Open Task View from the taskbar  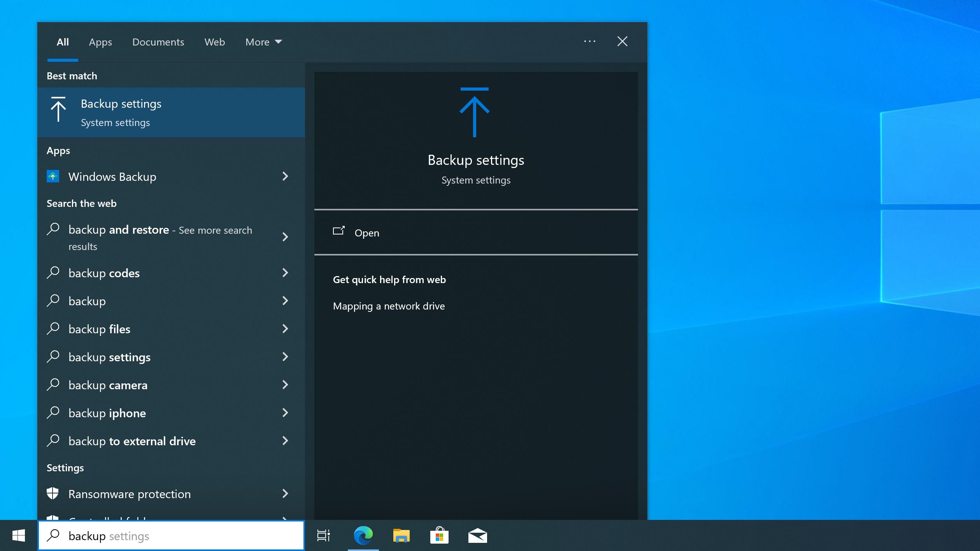coord(323,535)
